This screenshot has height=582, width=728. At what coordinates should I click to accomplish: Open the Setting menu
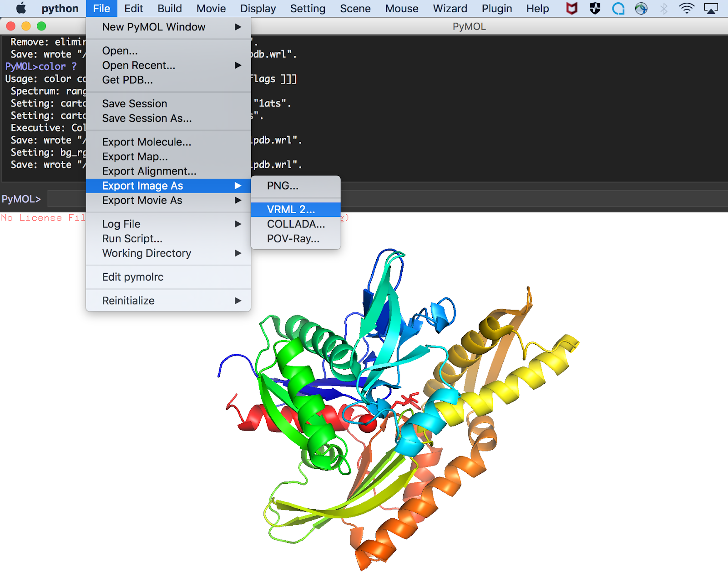[308, 9]
